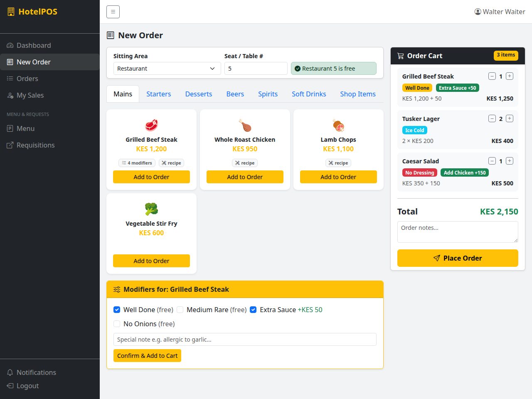Go to Dashboard in the sidebar
Image resolution: width=532 pixels, height=399 pixels.
50,45
